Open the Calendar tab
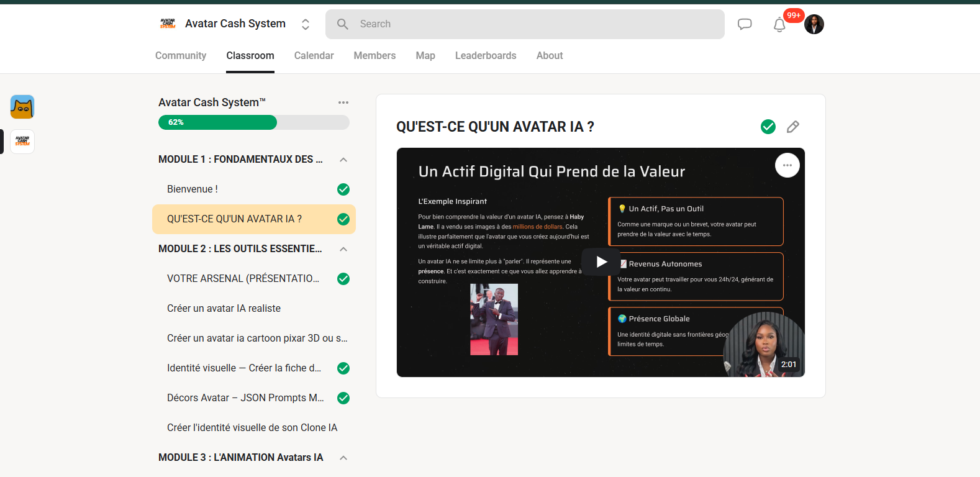 (314, 55)
